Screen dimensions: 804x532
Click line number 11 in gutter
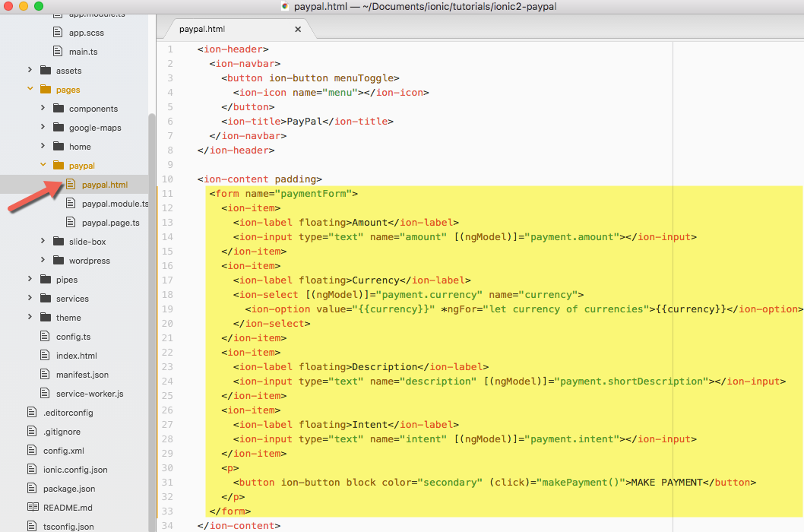click(x=167, y=193)
